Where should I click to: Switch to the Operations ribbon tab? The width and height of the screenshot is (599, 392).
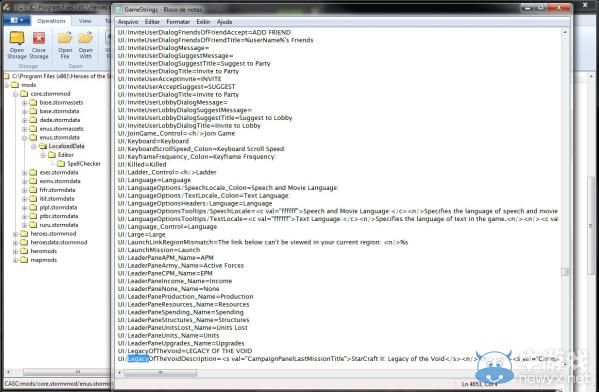click(x=52, y=21)
